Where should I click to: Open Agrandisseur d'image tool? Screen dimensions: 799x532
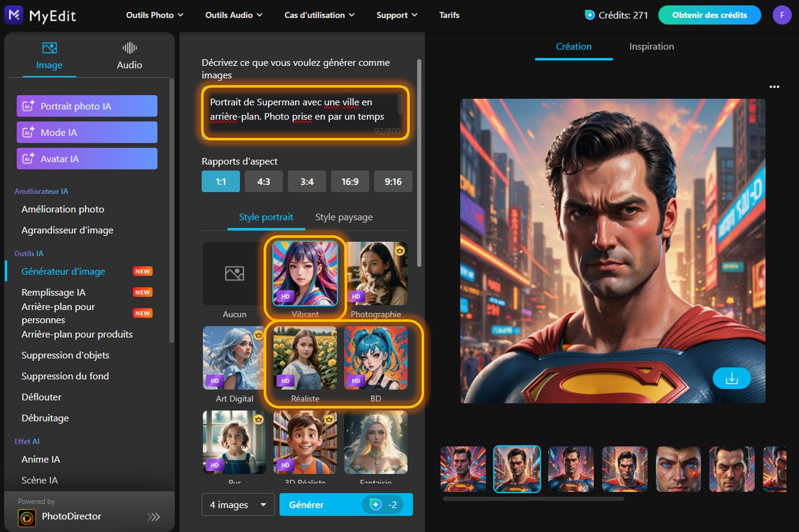[67, 230]
